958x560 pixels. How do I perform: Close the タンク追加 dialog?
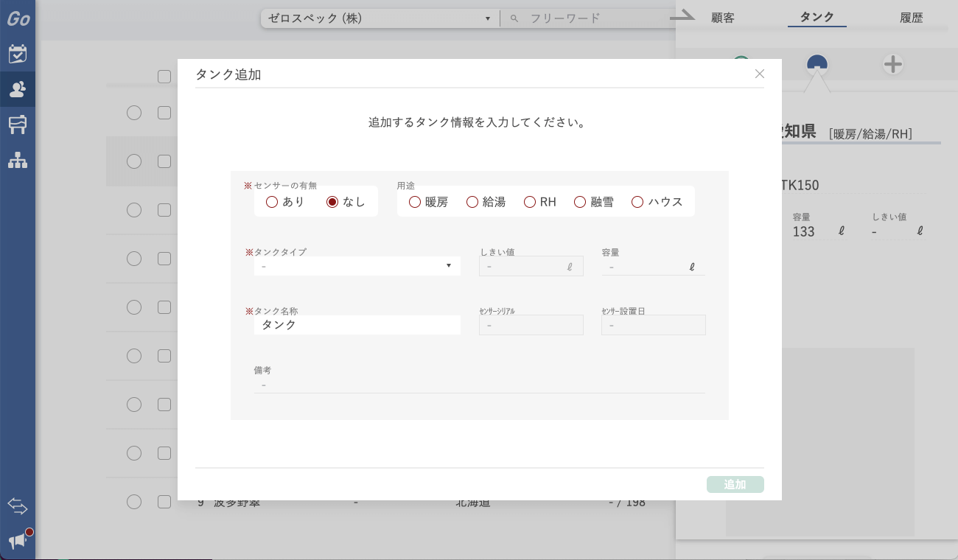click(760, 74)
